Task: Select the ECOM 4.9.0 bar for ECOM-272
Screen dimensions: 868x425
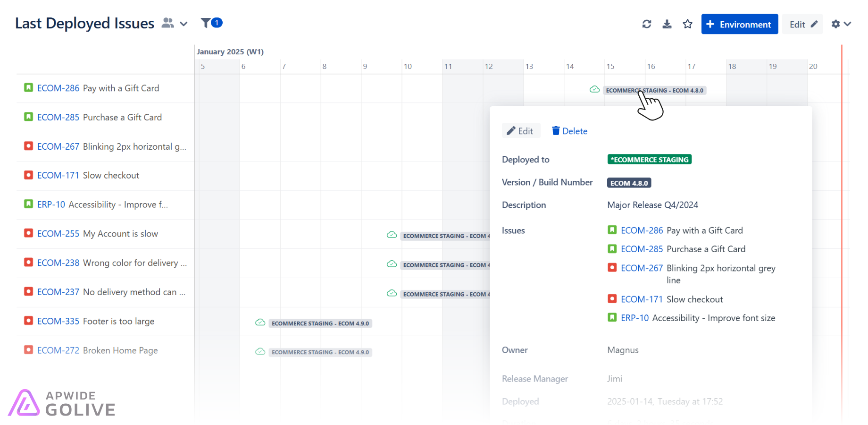Action: pyautogui.click(x=320, y=352)
